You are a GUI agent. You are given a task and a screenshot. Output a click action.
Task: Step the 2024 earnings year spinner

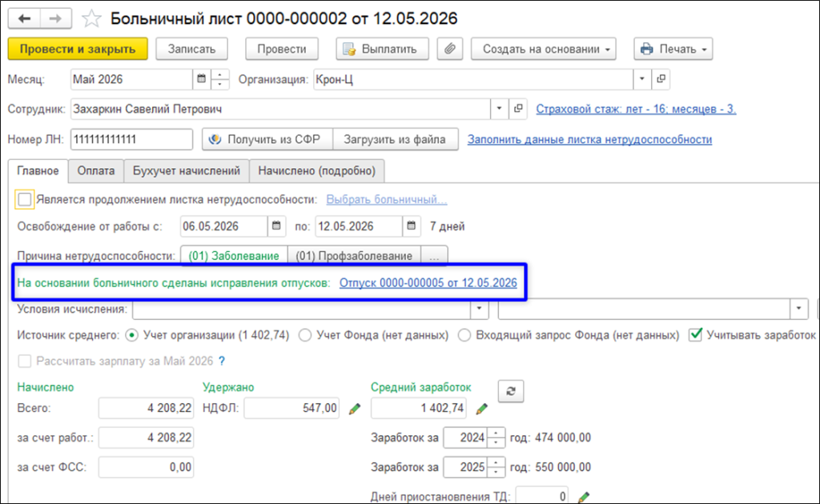click(496, 438)
